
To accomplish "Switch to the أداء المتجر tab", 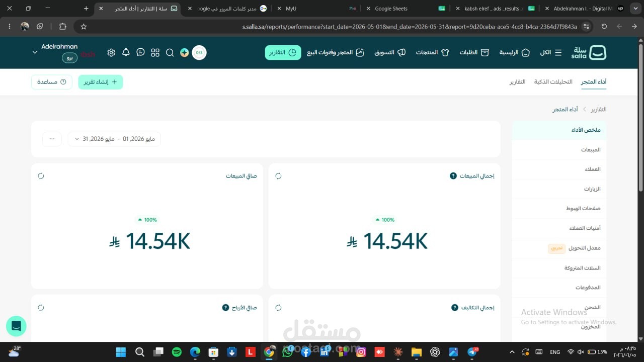I will click(x=594, y=82).
